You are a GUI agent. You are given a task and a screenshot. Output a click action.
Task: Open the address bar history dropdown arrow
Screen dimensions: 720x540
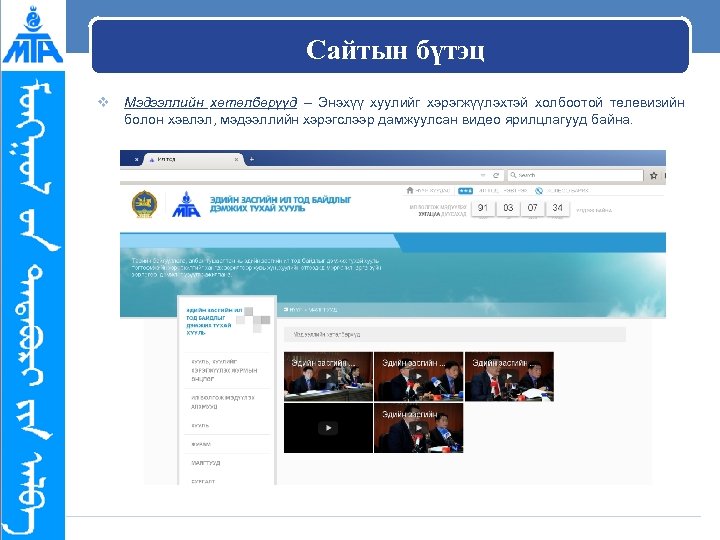click(x=483, y=175)
